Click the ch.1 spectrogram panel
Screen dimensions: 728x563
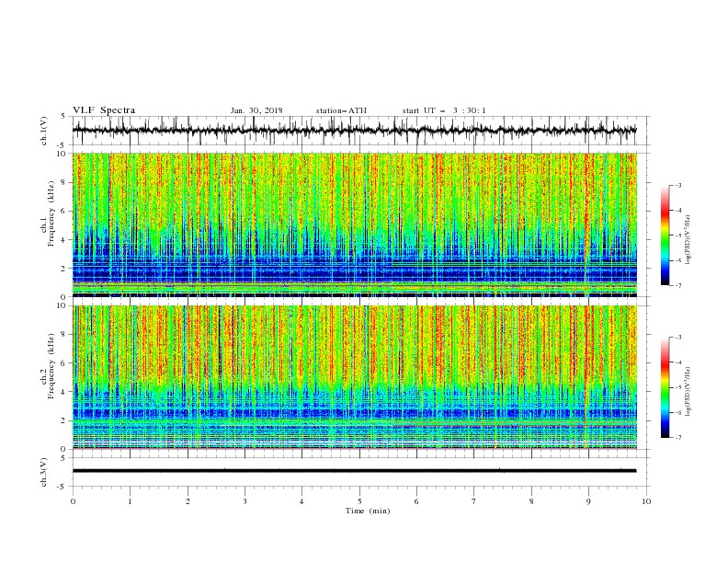click(x=355, y=224)
